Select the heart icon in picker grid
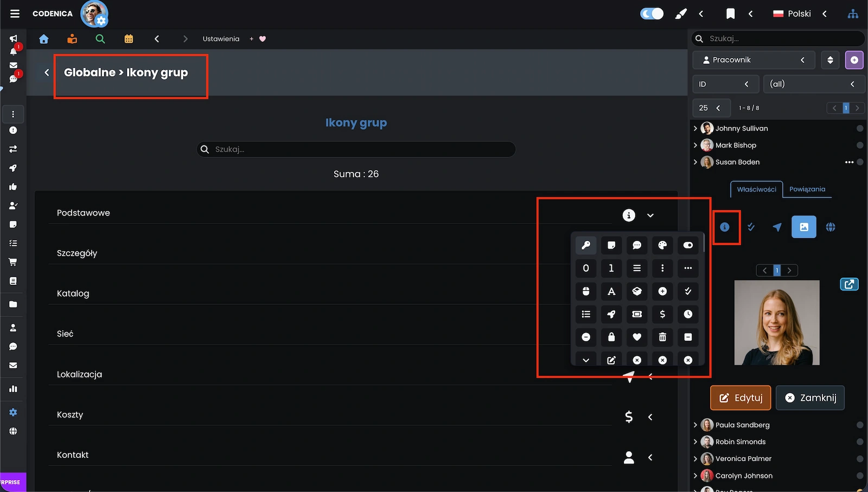This screenshot has height=492, width=868. coord(637,337)
